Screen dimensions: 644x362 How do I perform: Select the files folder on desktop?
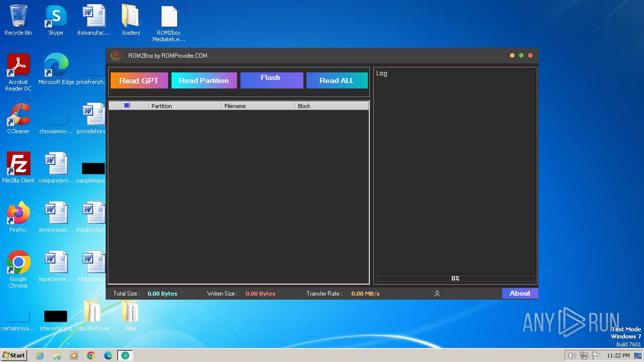pyautogui.click(x=131, y=316)
